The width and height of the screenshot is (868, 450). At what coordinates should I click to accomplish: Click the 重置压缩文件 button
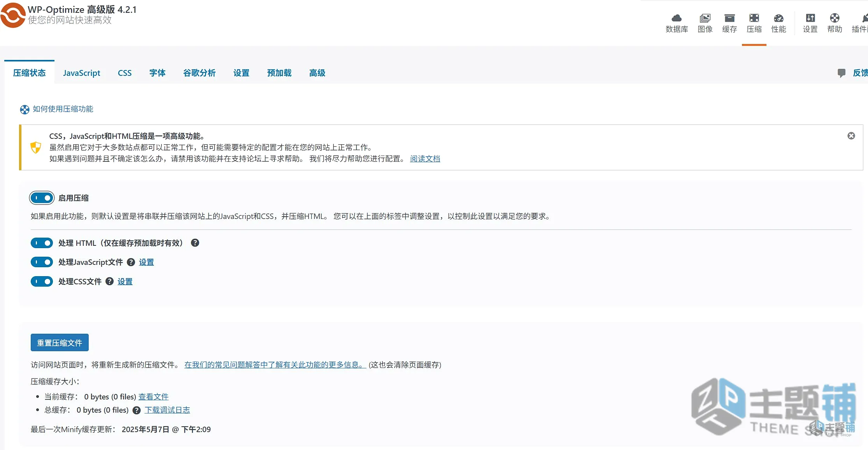click(60, 343)
